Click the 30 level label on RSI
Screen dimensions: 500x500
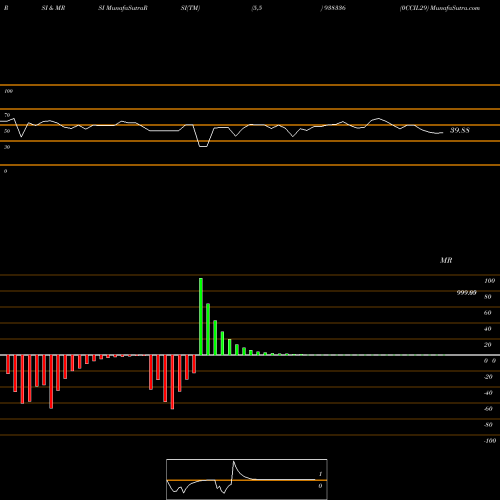7,147
